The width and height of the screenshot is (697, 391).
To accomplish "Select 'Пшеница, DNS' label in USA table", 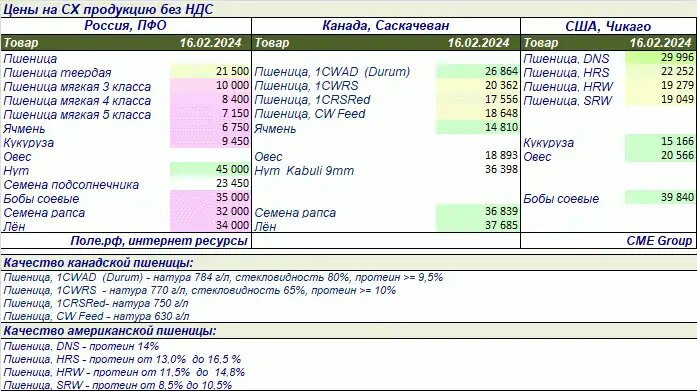I will (x=566, y=59).
